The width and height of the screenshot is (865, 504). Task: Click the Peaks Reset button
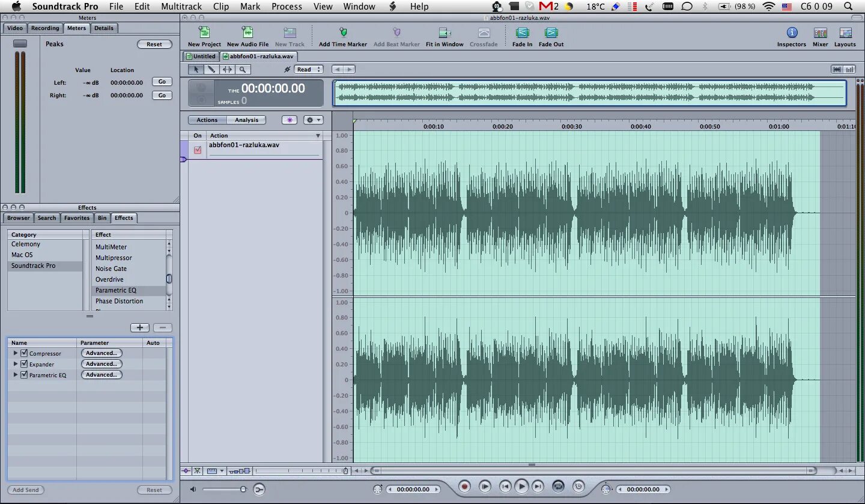click(x=154, y=44)
